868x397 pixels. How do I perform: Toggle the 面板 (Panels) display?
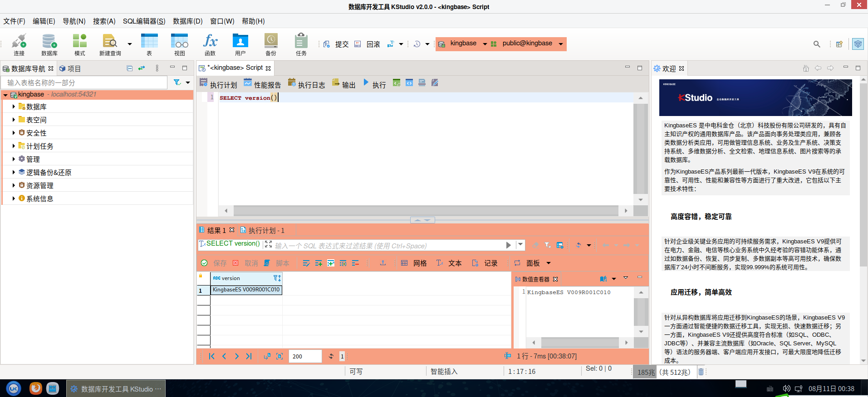tap(527, 263)
